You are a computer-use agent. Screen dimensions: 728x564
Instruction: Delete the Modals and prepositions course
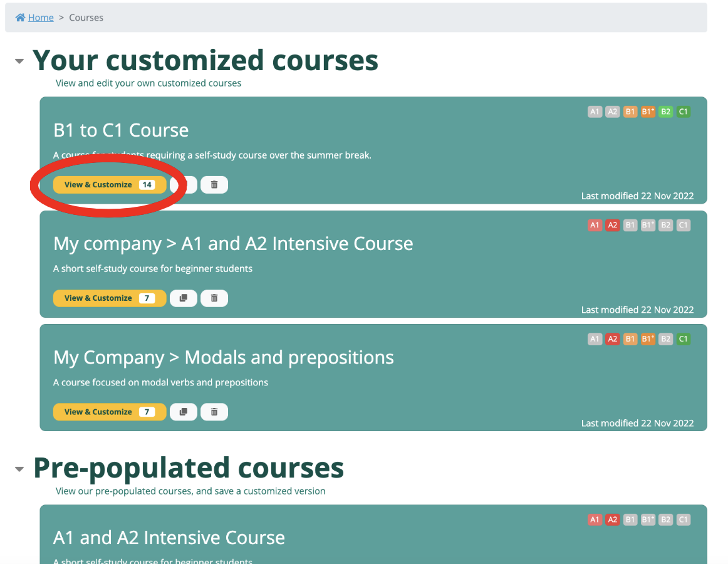(214, 412)
